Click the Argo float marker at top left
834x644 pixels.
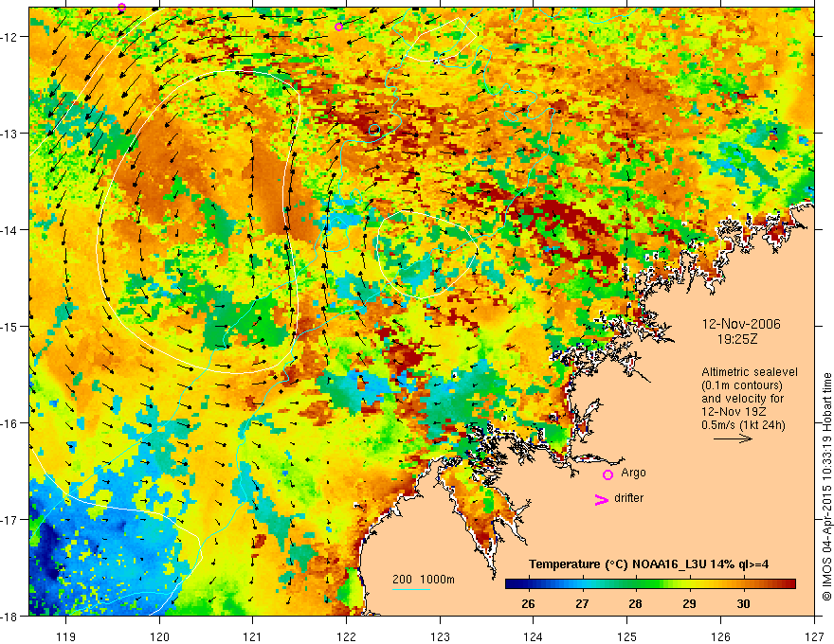click(122, 7)
